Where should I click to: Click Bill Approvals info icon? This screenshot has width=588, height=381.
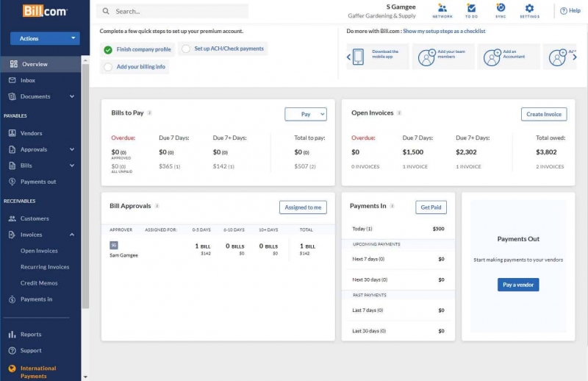tap(157, 206)
